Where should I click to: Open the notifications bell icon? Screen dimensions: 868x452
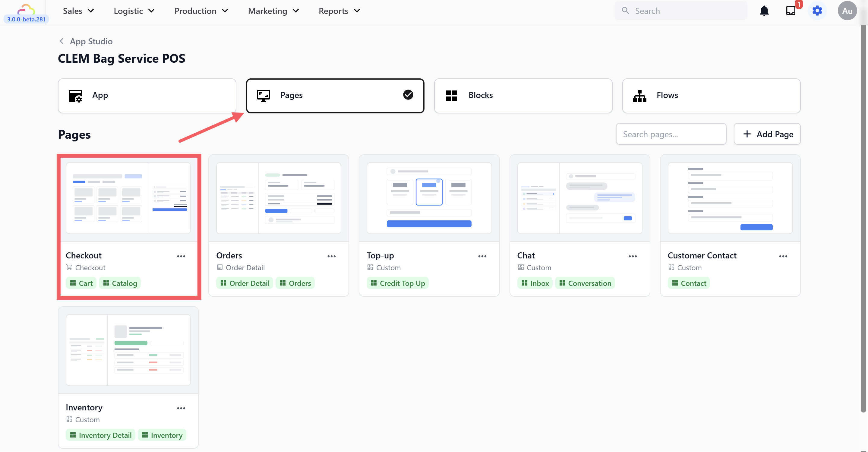point(764,11)
